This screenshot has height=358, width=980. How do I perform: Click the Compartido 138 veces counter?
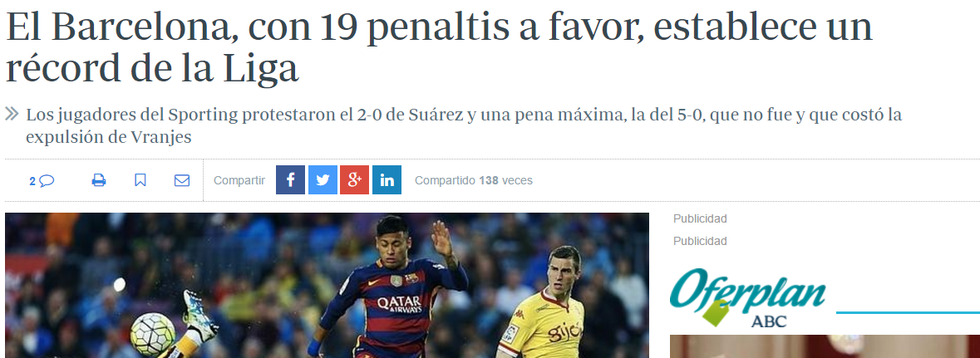pyautogui.click(x=474, y=180)
